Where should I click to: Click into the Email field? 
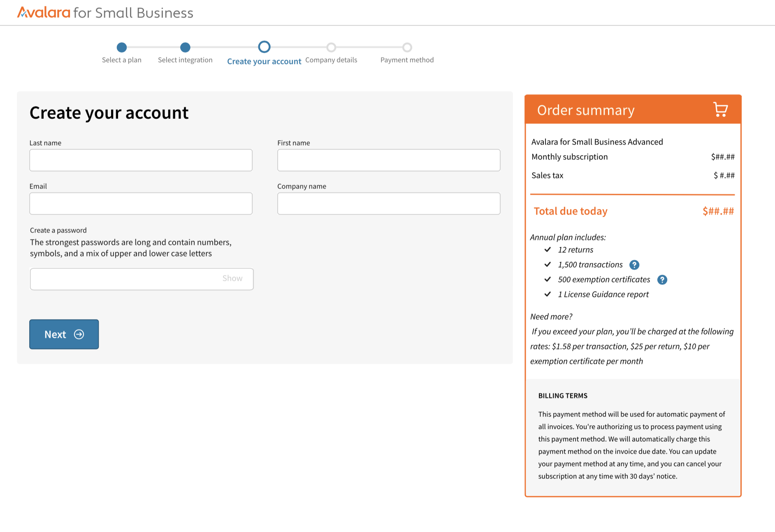tap(141, 204)
